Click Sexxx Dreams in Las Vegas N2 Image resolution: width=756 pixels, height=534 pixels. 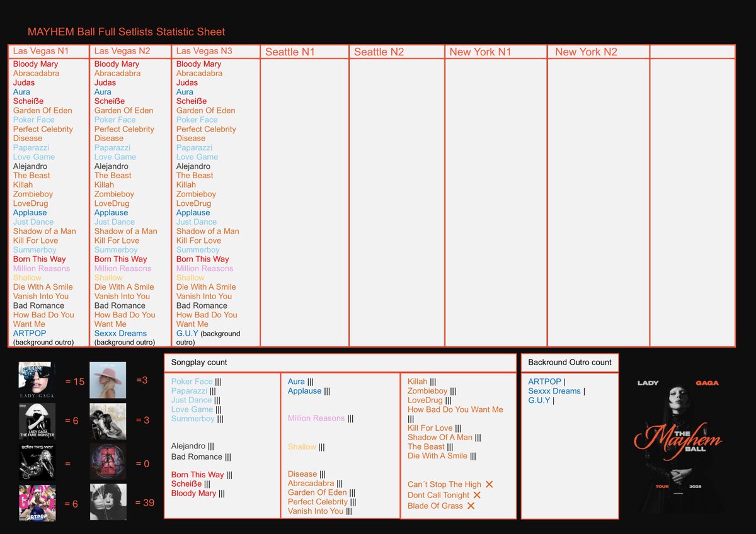pyautogui.click(x=120, y=333)
